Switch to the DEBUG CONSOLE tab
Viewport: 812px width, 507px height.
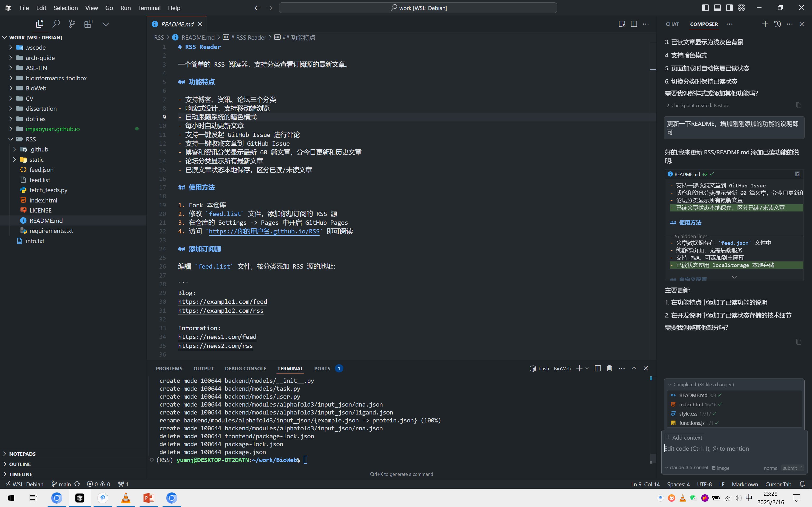[245, 368]
